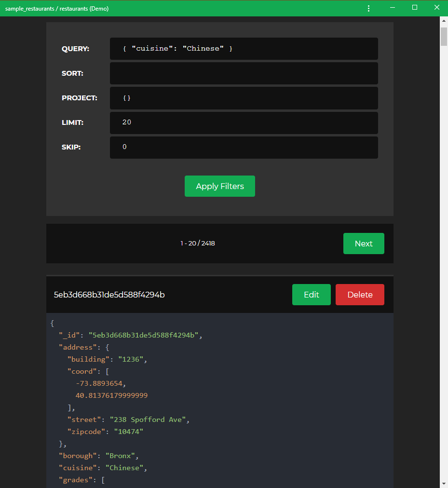This screenshot has width=448, height=488.
Task: Go to the Next page of results
Action: (364, 244)
